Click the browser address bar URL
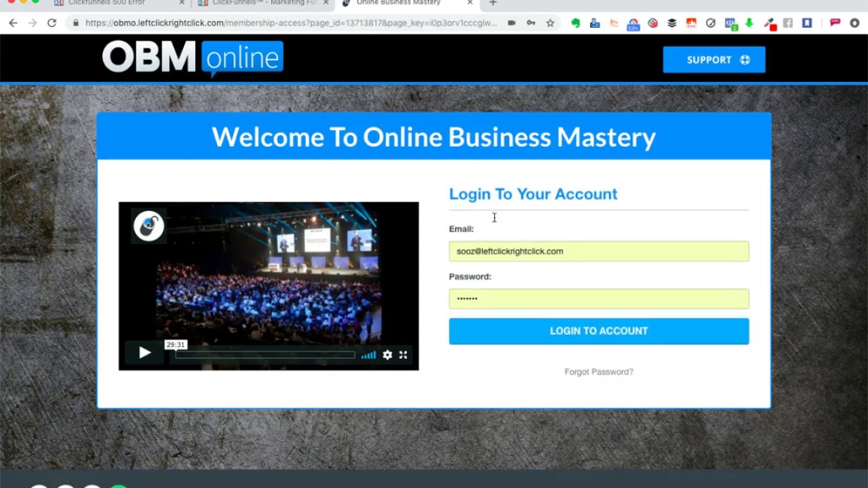This screenshot has height=488, width=868. tap(292, 23)
